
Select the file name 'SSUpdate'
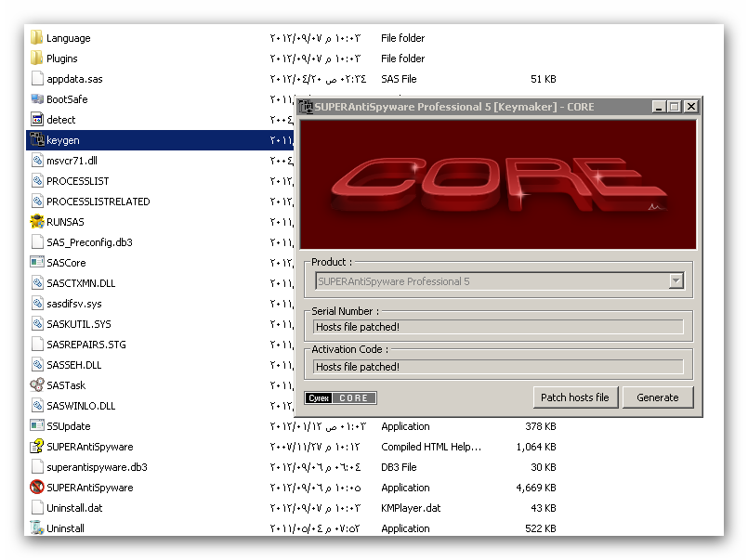coord(69,426)
